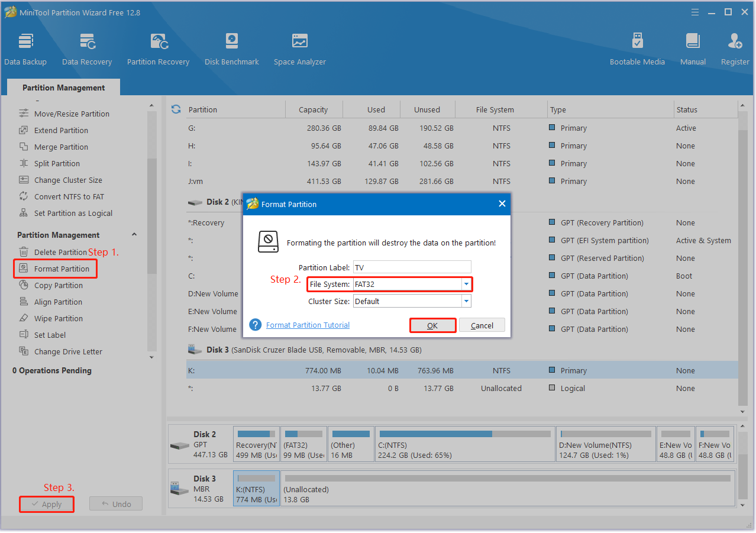Select the 13.77 GB unallocated row
Image resolution: width=756 pixels, height=533 pixels.
(x=462, y=388)
